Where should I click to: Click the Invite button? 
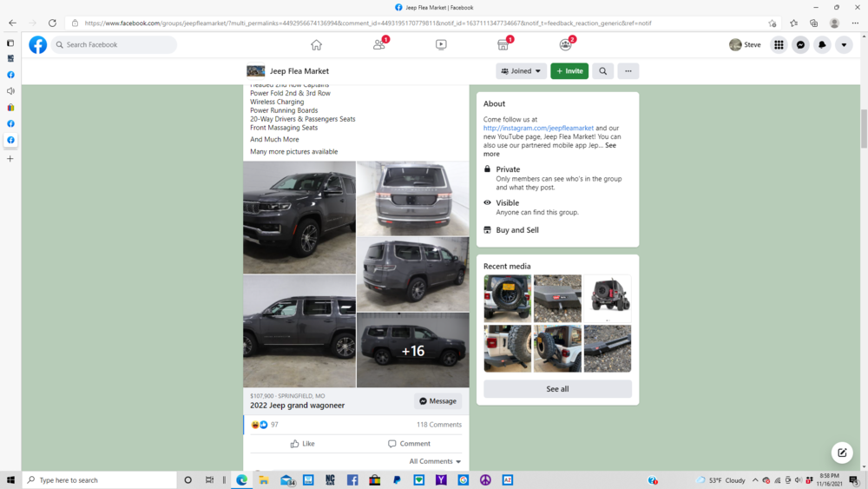pos(569,71)
